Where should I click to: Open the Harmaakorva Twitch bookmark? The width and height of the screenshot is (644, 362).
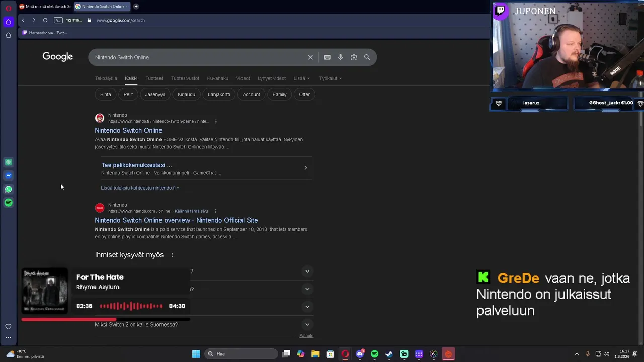point(44,33)
